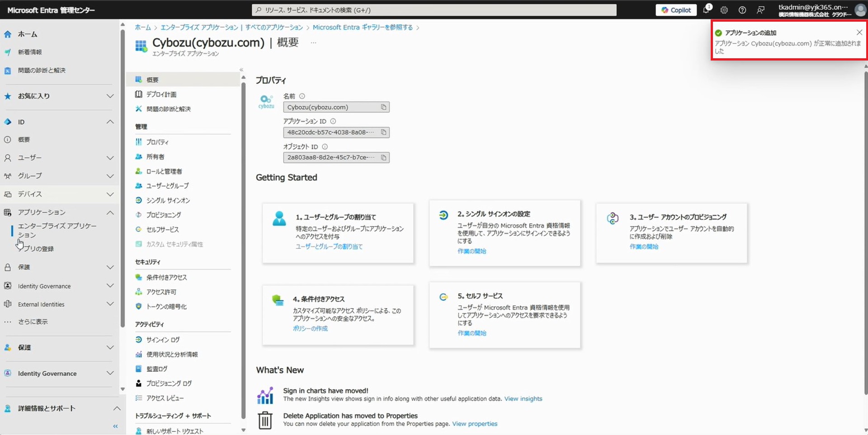
Task: Click View properties link
Action: 475,424
